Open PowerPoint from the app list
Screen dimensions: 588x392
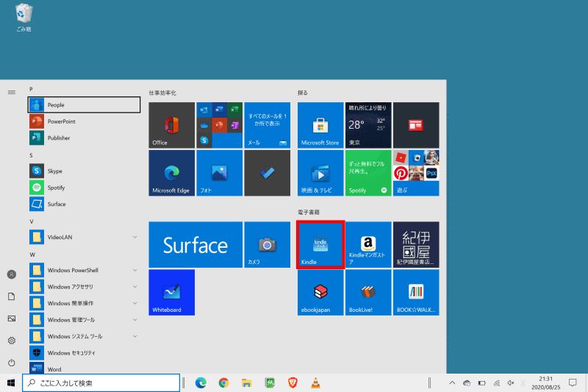point(84,121)
